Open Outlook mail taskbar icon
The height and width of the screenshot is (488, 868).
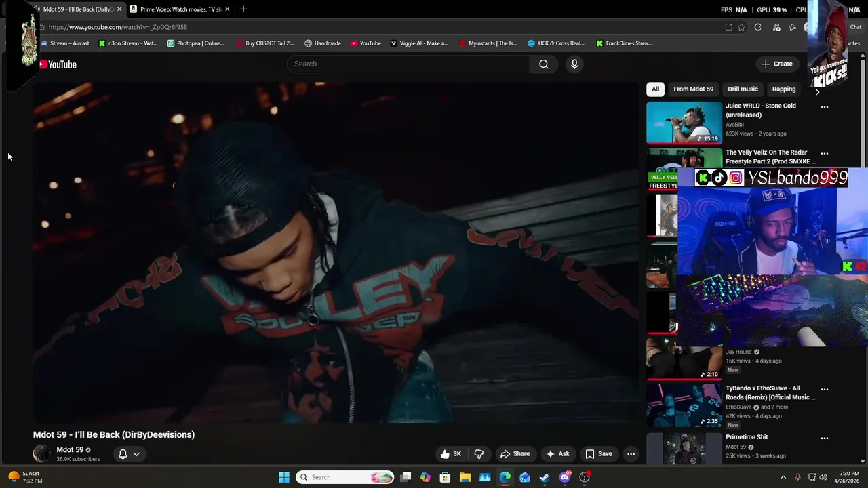pos(525,477)
